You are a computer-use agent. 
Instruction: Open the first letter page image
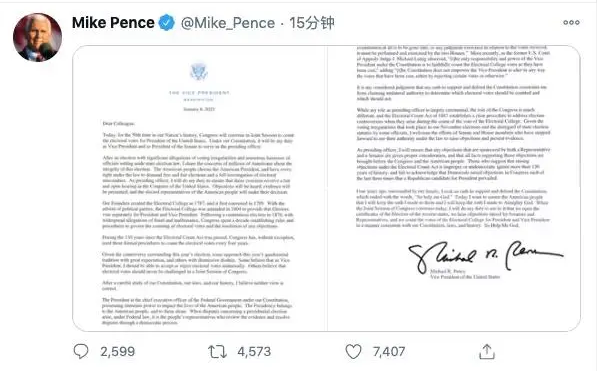tap(200, 188)
